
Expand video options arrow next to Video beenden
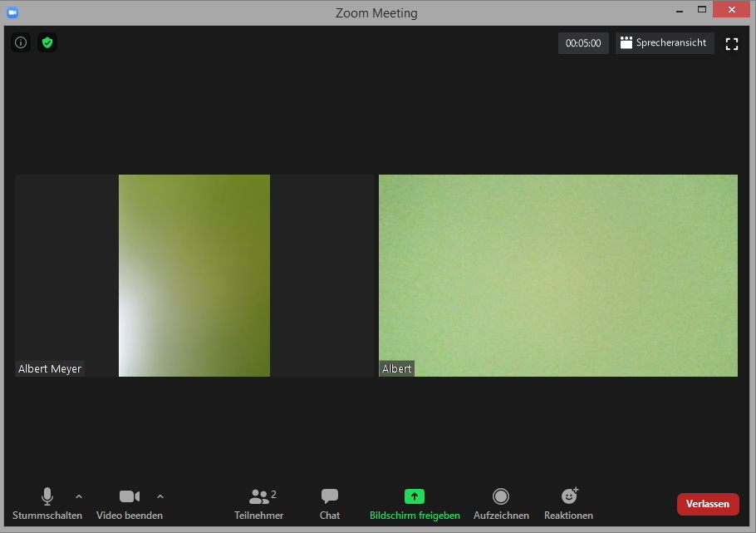(160, 496)
